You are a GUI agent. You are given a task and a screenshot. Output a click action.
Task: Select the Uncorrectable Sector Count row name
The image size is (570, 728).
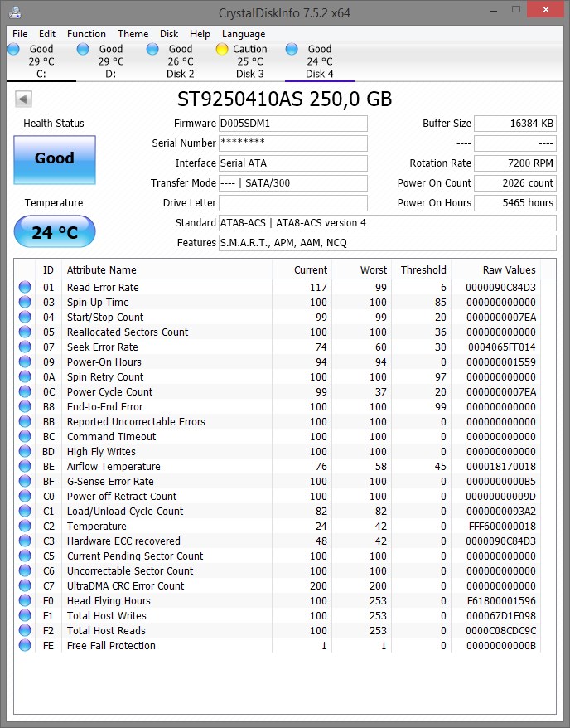pyautogui.click(x=130, y=570)
